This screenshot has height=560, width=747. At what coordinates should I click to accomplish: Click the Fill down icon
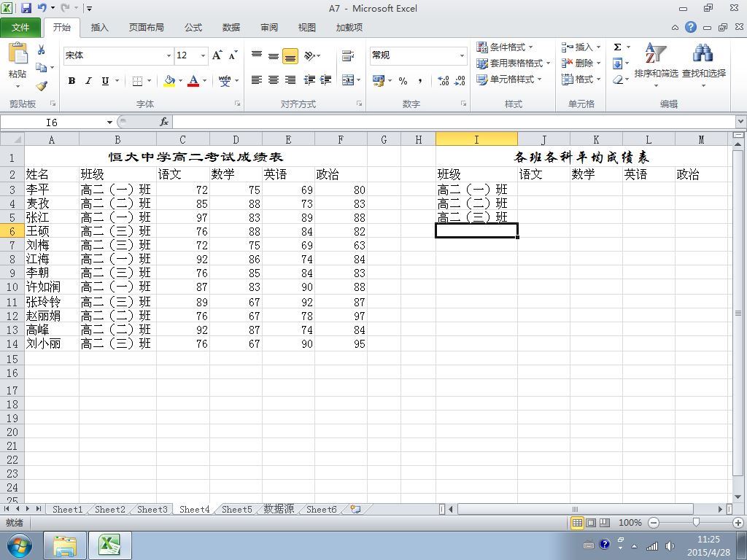pyautogui.click(x=617, y=63)
